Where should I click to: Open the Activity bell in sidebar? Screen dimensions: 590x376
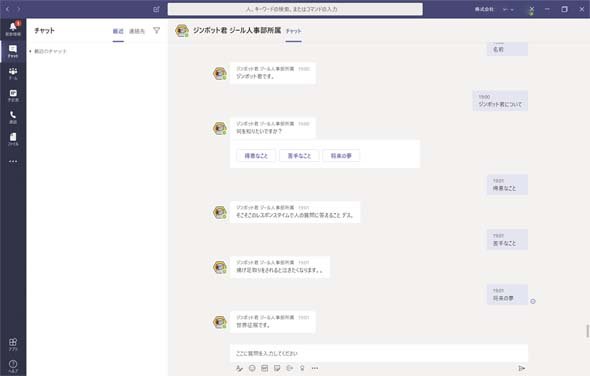pos(13,29)
